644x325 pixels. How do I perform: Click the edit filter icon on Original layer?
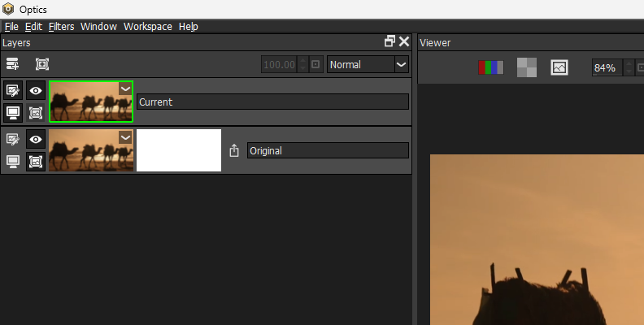pyautogui.click(x=13, y=139)
